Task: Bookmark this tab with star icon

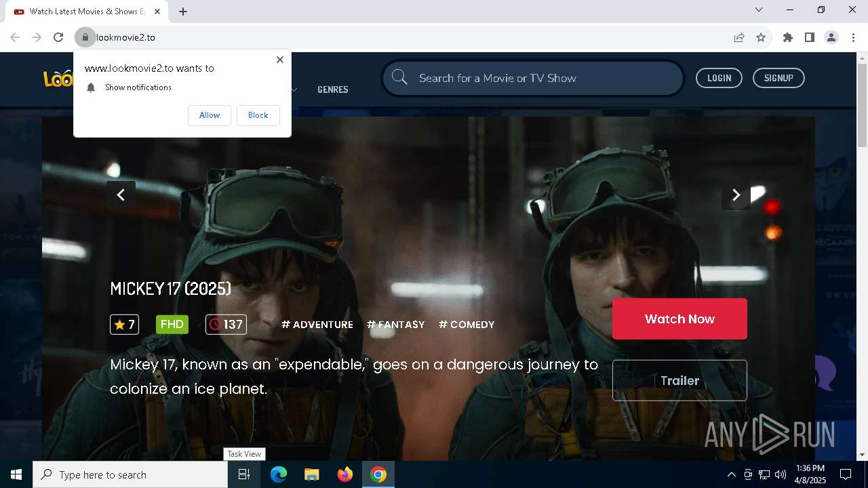Action: pyautogui.click(x=761, y=37)
